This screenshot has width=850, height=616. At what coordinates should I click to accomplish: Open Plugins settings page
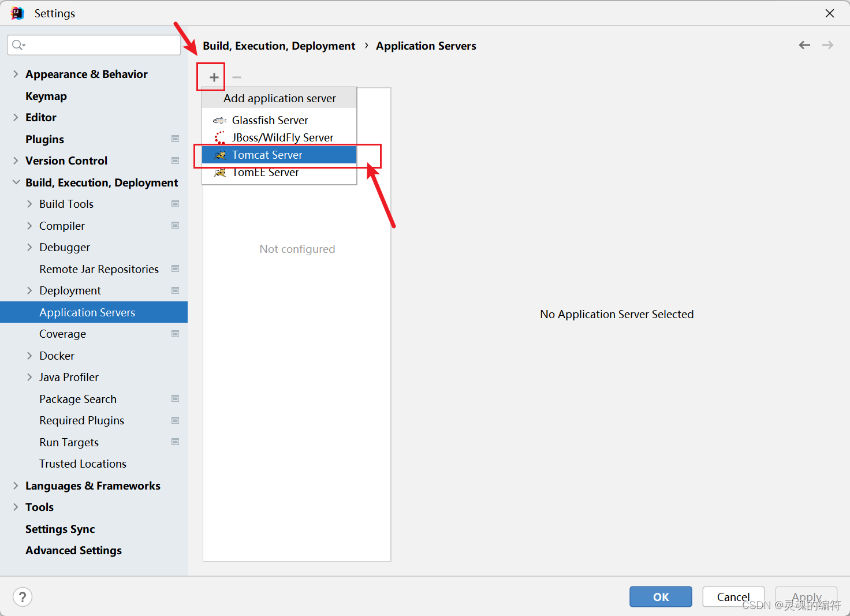pos(44,139)
